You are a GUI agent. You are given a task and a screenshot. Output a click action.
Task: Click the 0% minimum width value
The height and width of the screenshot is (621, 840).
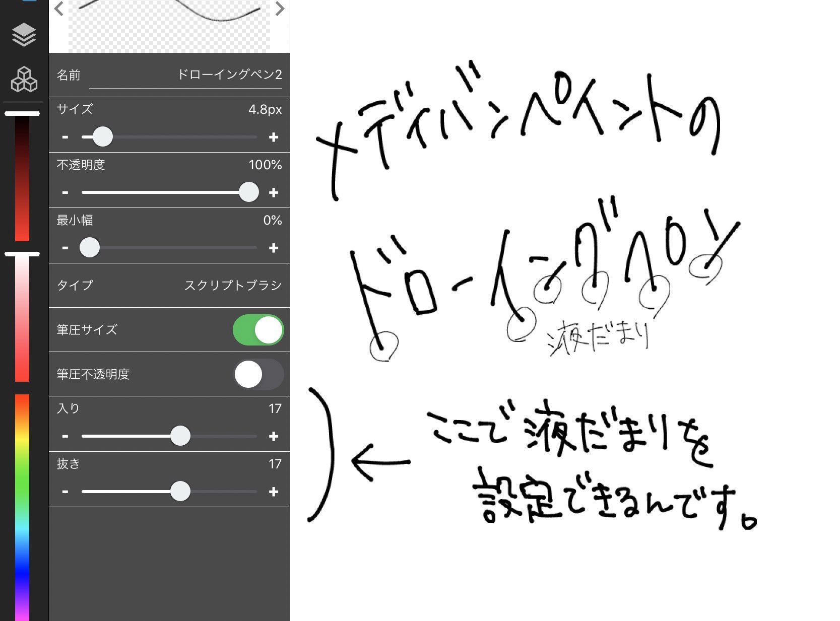tap(272, 220)
